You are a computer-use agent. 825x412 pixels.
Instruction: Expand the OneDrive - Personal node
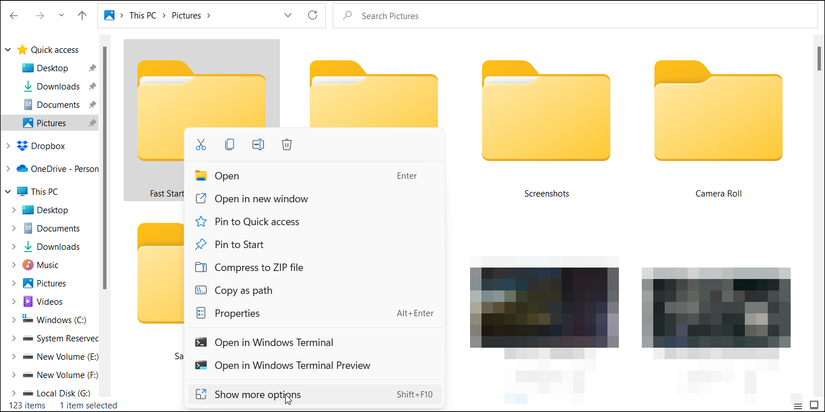(x=8, y=169)
